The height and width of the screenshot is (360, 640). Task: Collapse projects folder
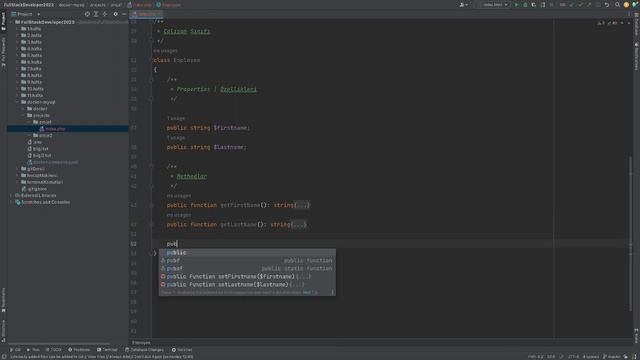pos(23,116)
